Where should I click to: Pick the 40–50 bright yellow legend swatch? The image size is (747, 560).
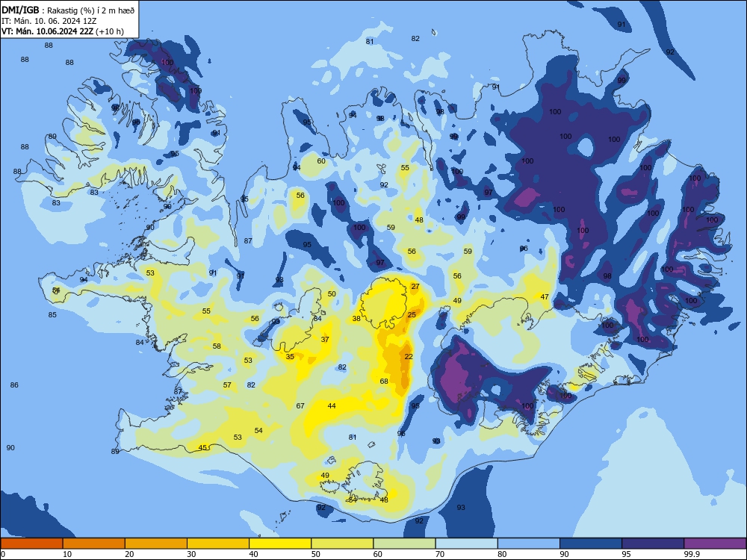[x=280, y=544]
